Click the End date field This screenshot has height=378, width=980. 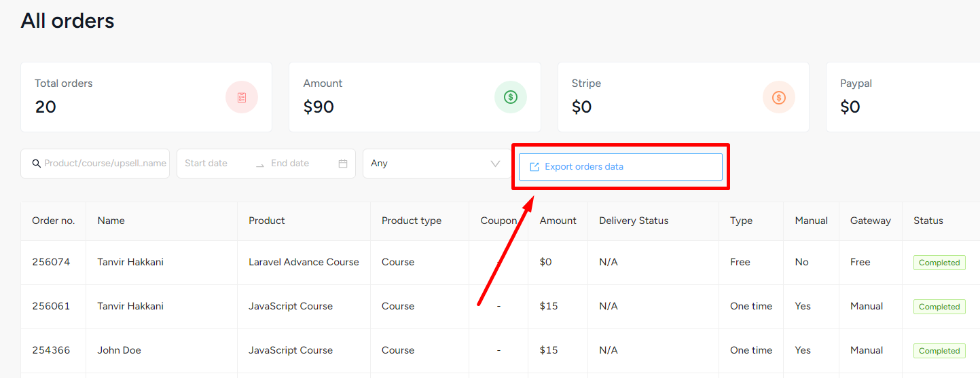(x=290, y=164)
